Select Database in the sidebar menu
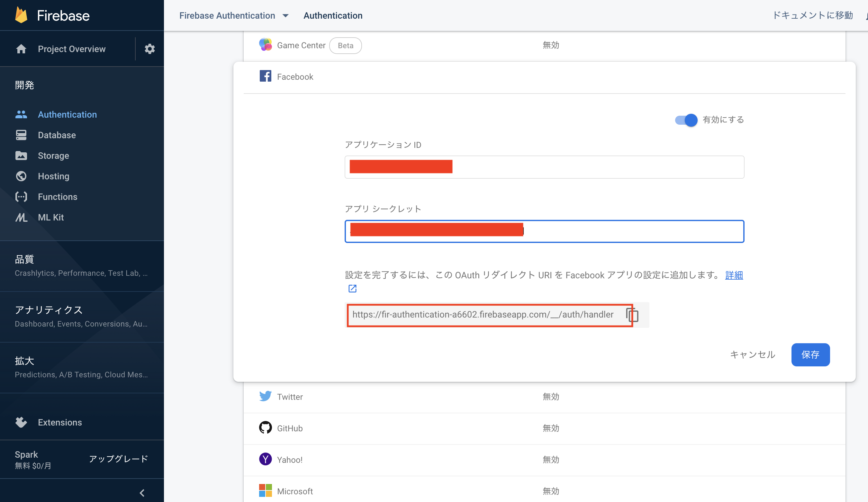 click(x=57, y=135)
